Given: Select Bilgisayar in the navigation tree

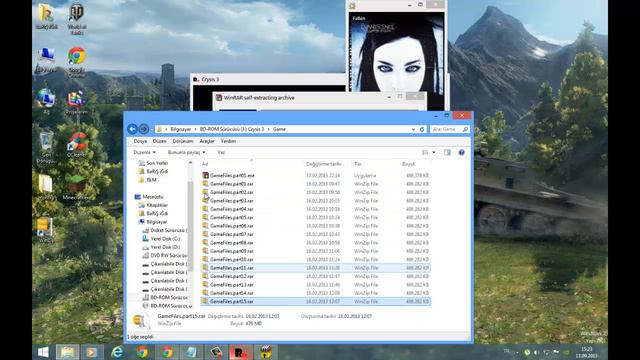Looking at the screenshot, I should pyautogui.click(x=157, y=222).
